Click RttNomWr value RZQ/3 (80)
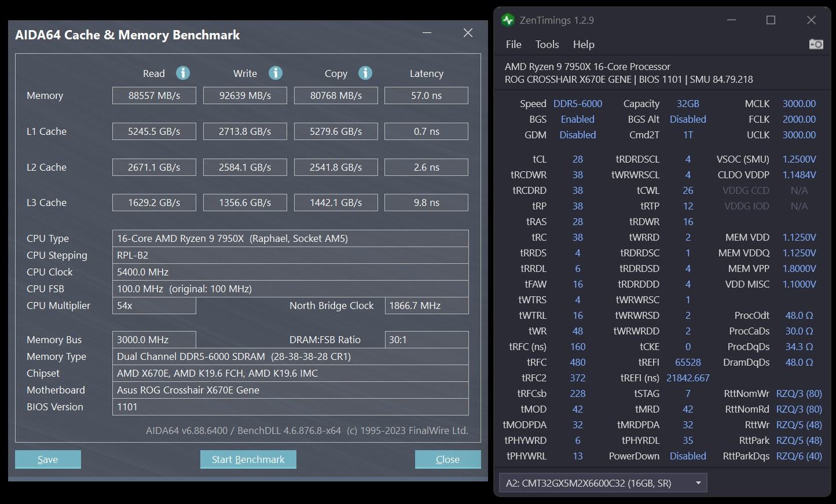 (x=799, y=393)
